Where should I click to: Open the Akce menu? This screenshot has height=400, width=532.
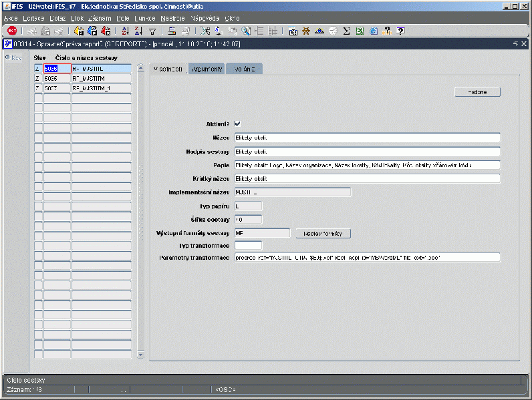(x=11, y=18)
